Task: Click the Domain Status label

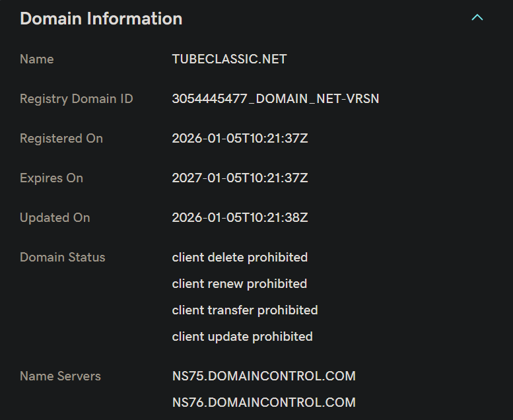Action: click(63, 258)
